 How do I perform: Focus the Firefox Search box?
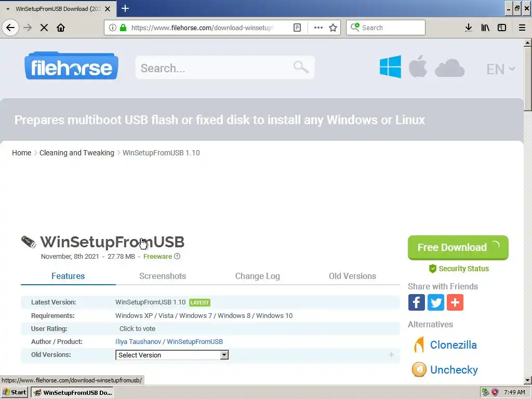coord(385,28)
